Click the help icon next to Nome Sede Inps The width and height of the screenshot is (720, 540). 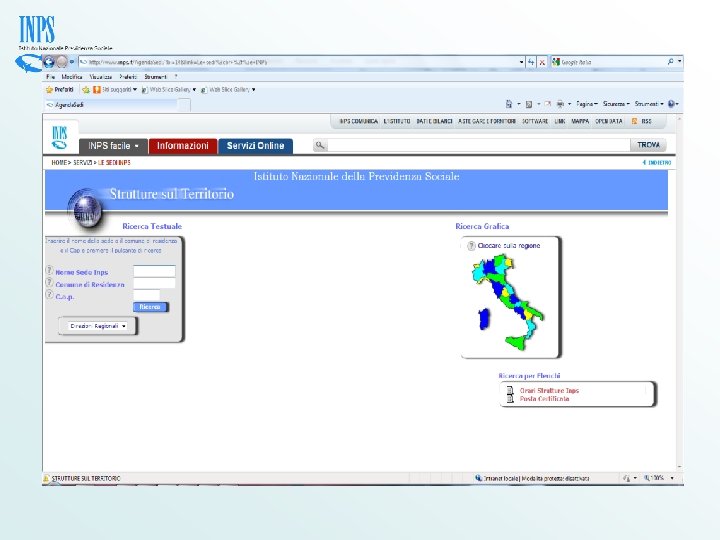[x=49, y=270]
